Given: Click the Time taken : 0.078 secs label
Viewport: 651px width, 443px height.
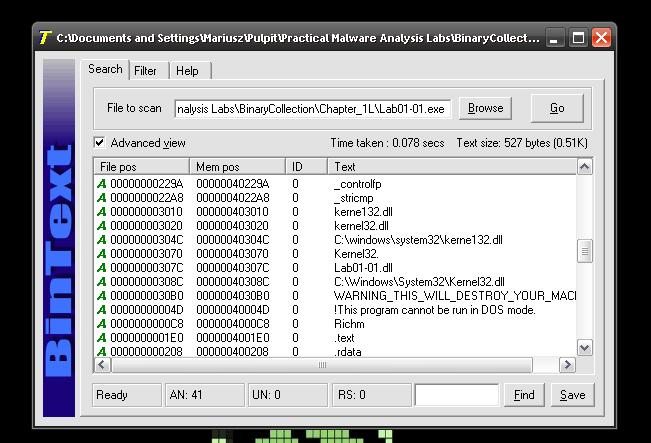Looking at the screenshot, I should 387,143.
